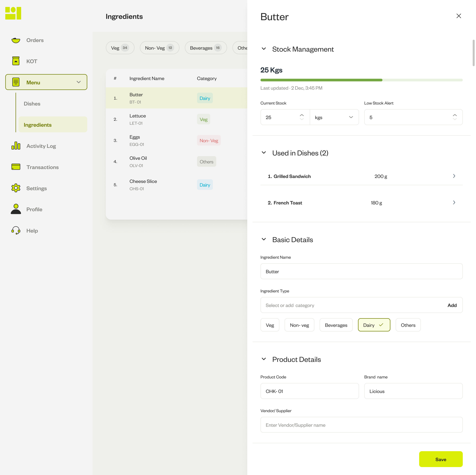Select Non-veg ingredient type chip
This screenshot has width=476, height=475.
(x=299, y=325)
